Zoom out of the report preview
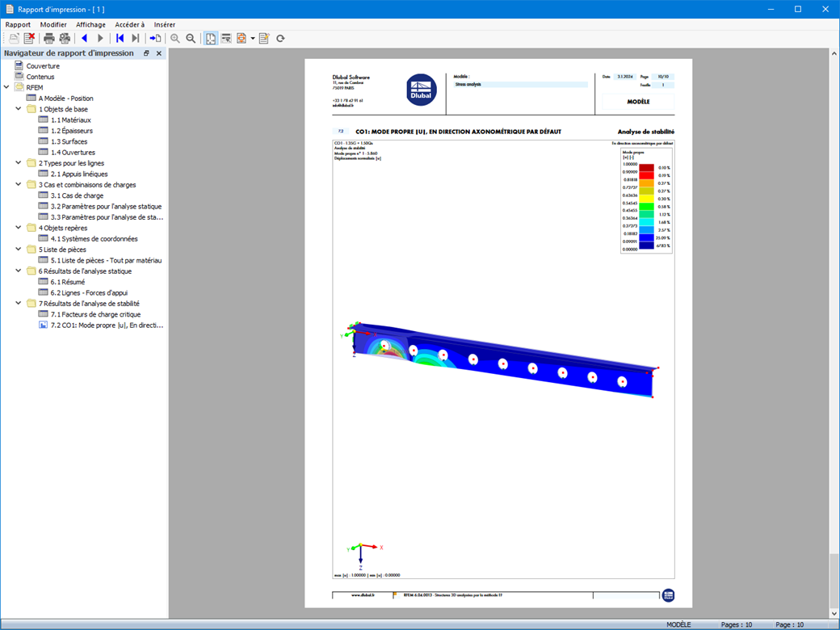 tap(191, 38)
